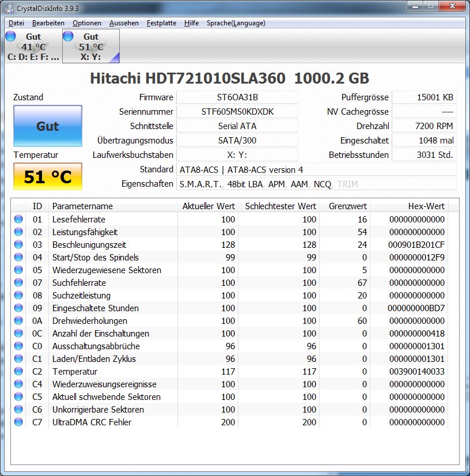Click the status orb for Start/Stop des Spindels

18,257
